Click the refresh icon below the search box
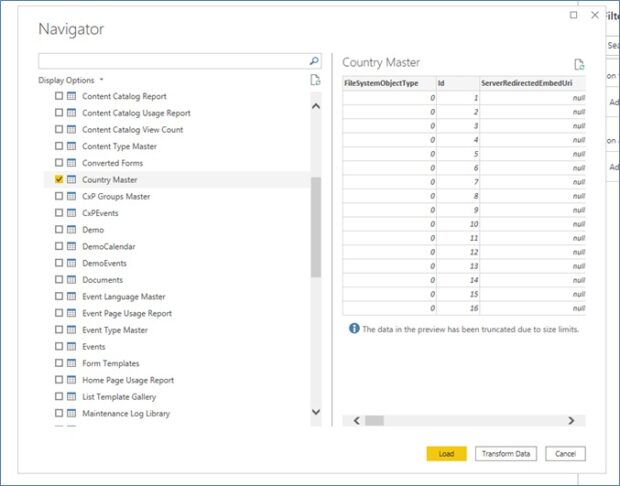This screenshot has height=486, width=620. [315, 80]
